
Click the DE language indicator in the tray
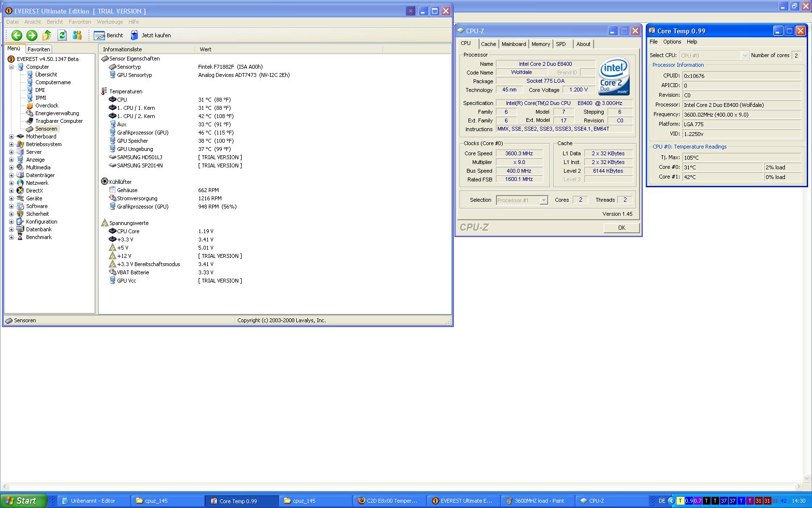point(662,501)
